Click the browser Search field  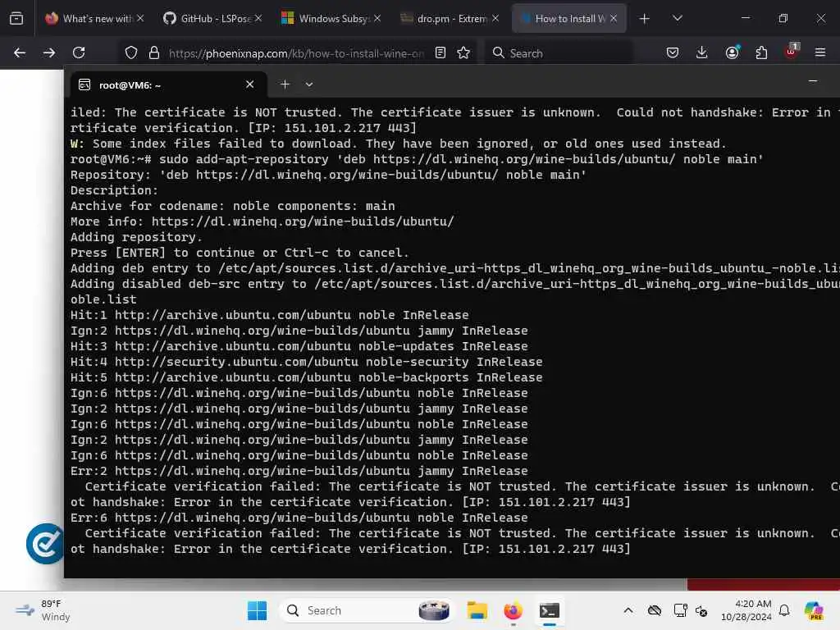pos(559,53)
